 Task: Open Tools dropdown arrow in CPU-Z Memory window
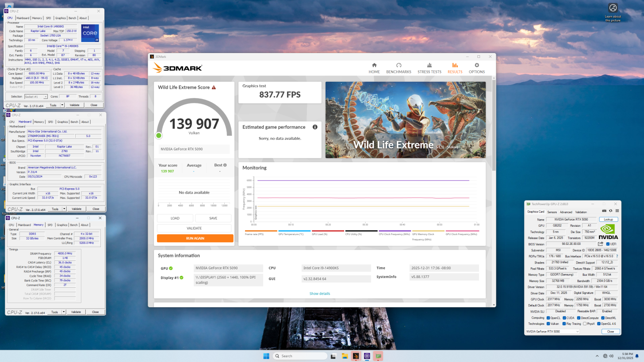click(x=64, y=312)
